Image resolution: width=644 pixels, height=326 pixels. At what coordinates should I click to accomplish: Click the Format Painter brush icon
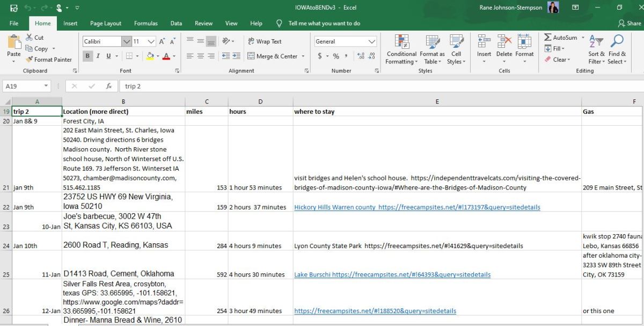coord(30,60)
